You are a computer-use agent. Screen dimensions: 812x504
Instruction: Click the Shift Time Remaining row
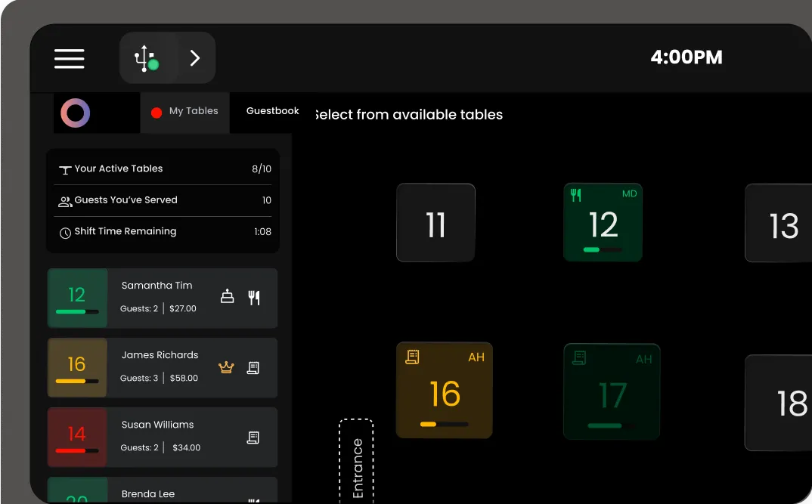pos(163,232)
